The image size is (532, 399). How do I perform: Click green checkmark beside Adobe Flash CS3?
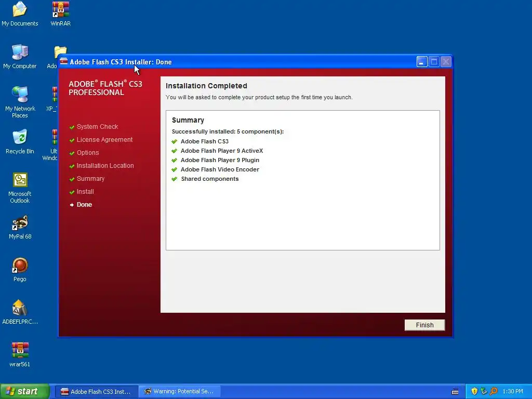[x=175, y=141]
